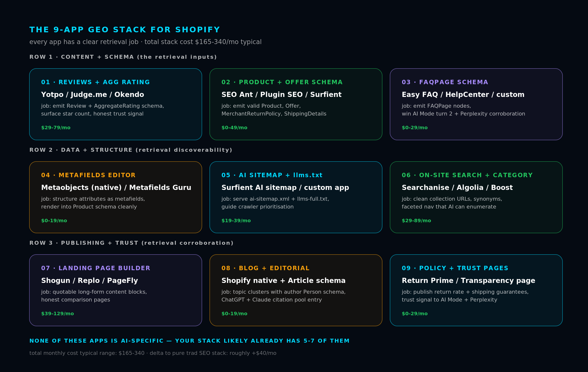
Task: Click 'MerchantReturnPolicy, ShippingDetails' line
Action: [274, 114]
